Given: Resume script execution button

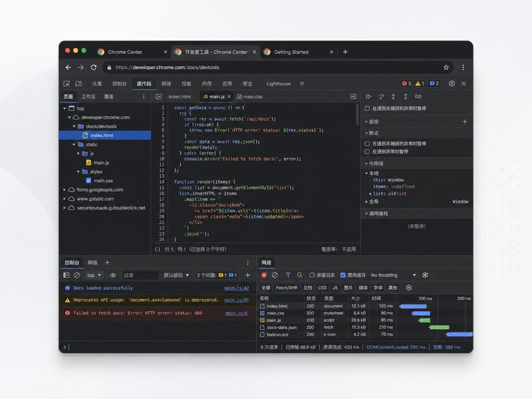Looking at the screenshot, I should coord(368,96).
